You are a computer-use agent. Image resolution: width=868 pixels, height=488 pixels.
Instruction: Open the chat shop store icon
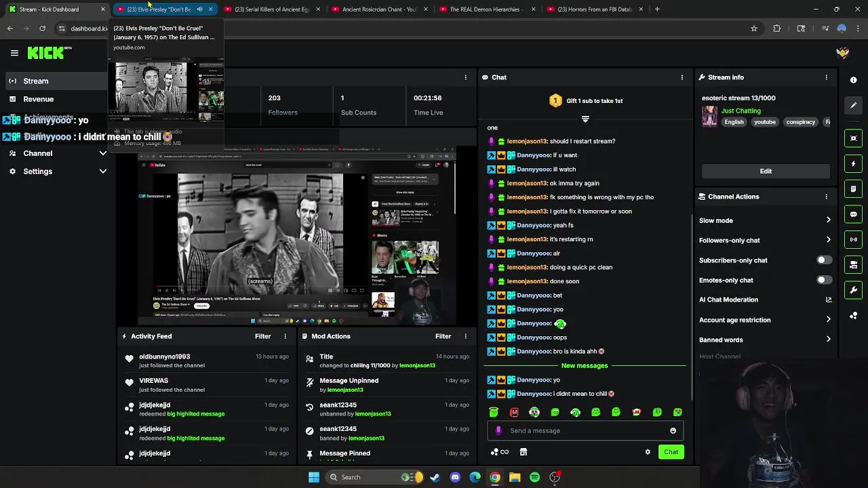[524, 452]
